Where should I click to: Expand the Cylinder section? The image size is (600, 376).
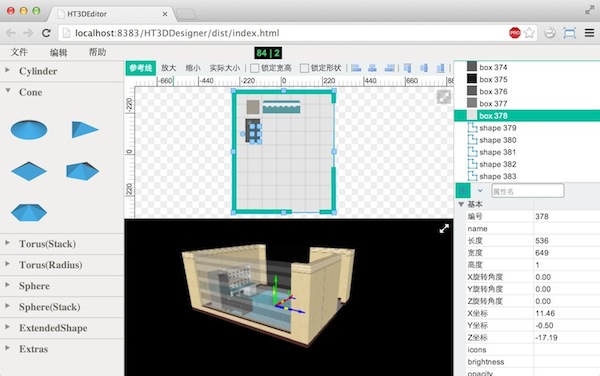38,71
